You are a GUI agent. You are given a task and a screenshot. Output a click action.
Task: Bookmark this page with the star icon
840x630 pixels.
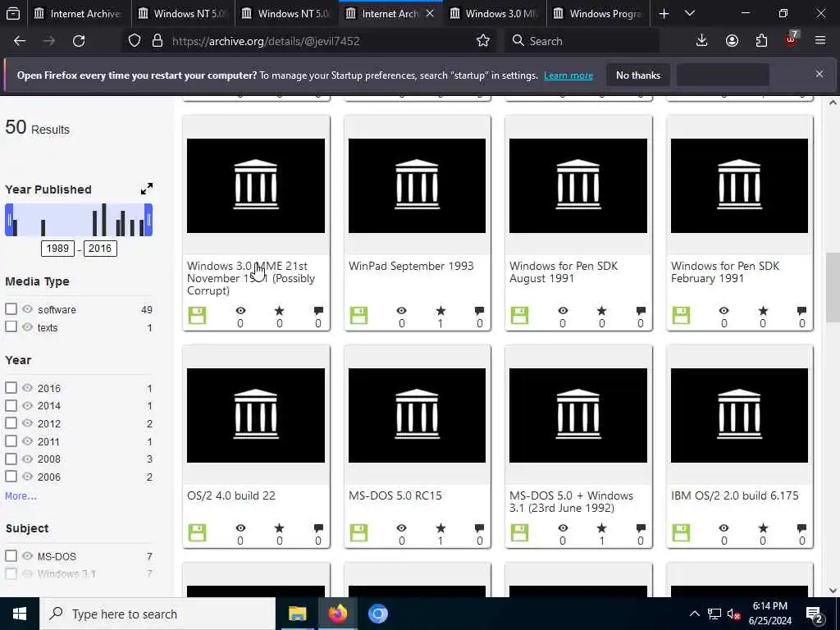[482, 41]
